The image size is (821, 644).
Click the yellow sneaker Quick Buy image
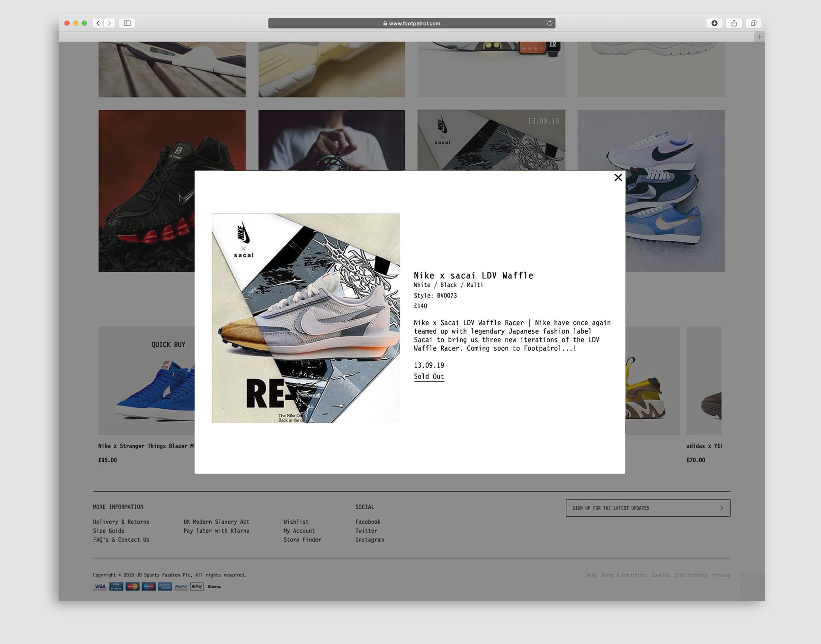pyautogui.click(x=652, y=381)
